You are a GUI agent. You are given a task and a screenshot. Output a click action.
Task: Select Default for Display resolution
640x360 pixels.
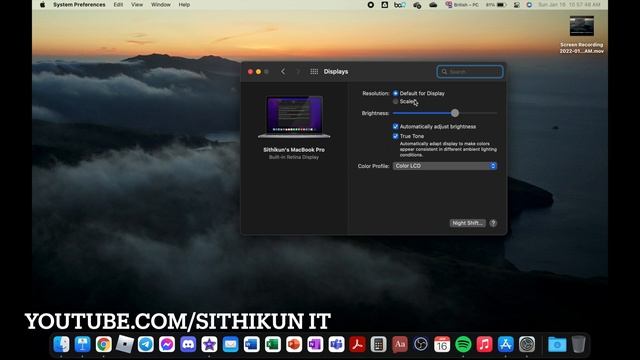(396, 93)
